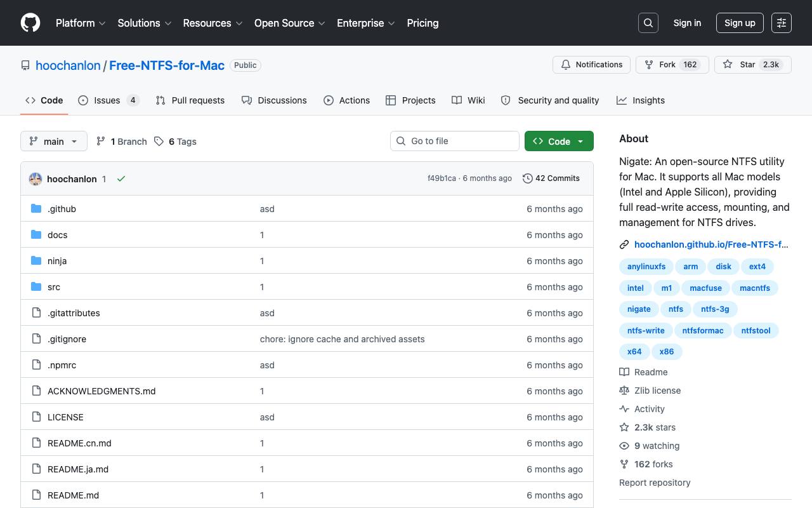Open the Pull requests tab
812x508 pixels.
tap(190, 100)
